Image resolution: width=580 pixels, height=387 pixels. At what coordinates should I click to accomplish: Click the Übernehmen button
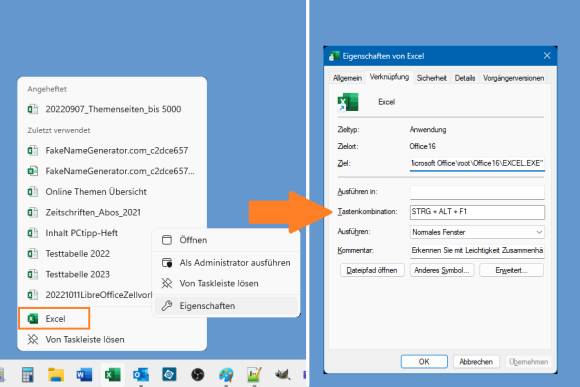click(528, 361)
